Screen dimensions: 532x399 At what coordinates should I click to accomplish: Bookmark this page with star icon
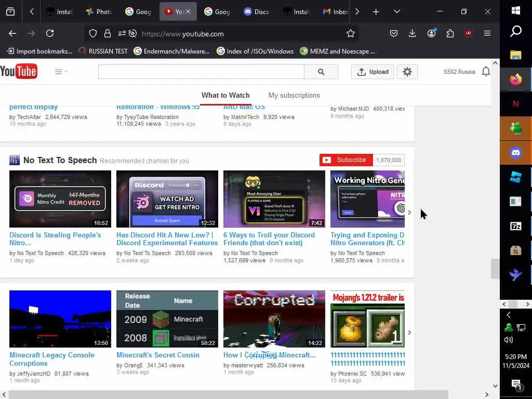[x=351, y=33]
